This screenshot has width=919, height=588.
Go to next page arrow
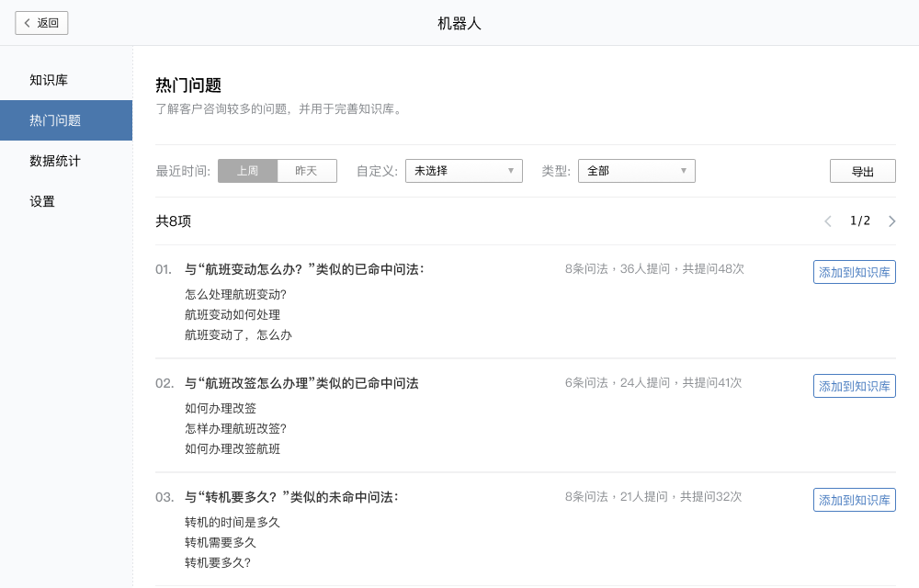[891, 221]
